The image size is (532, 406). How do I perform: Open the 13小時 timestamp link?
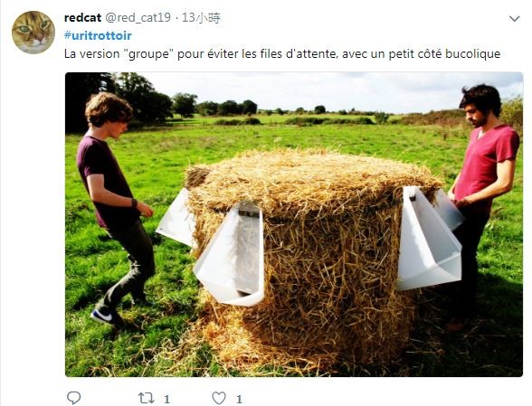pos(201,18)
